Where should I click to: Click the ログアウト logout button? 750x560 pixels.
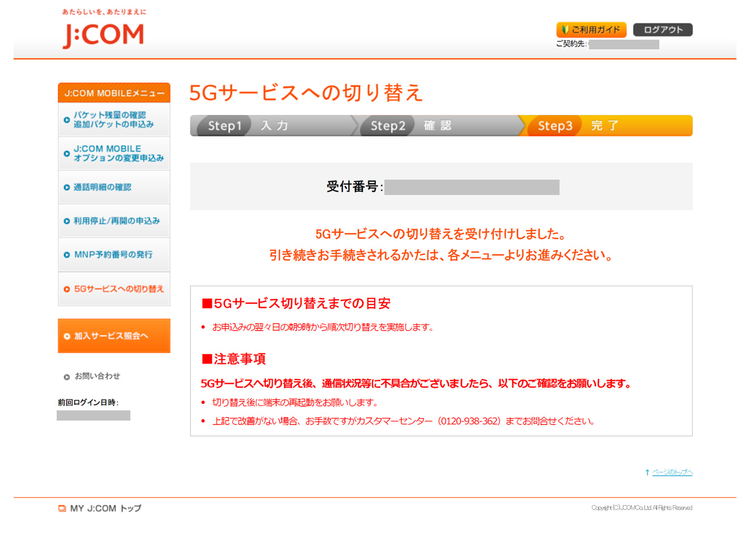pos(663,29)
